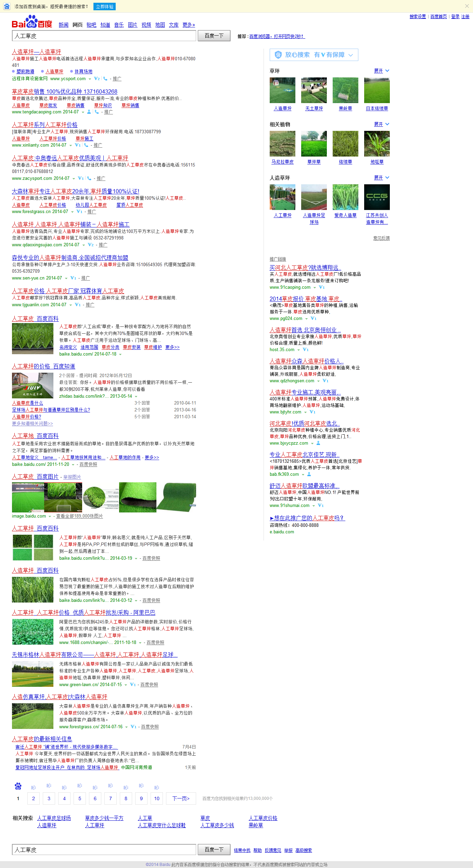Expand the 相关植物 section with 展开
Image resolution: width=473 pixels, height=868 pixels.
coord(381,124)
